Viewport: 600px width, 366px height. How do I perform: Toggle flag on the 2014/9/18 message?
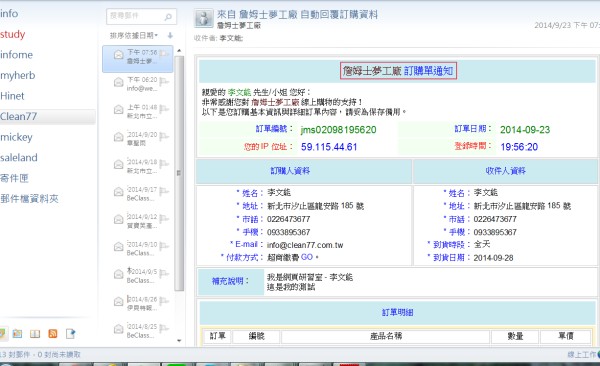coord(164,163)
